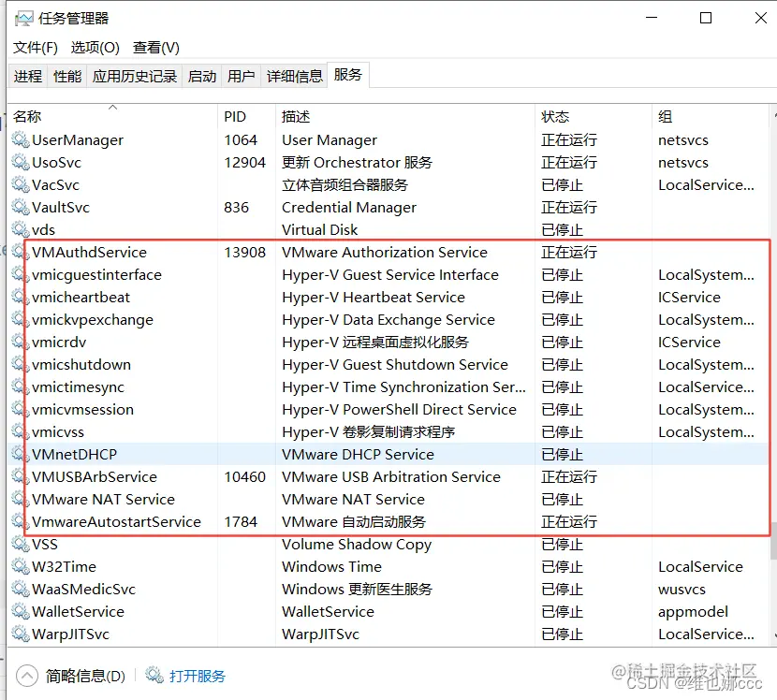Click the wusvcs group cell
The height and width of the screenshot is (700, 777).
(x=682, y=590)
